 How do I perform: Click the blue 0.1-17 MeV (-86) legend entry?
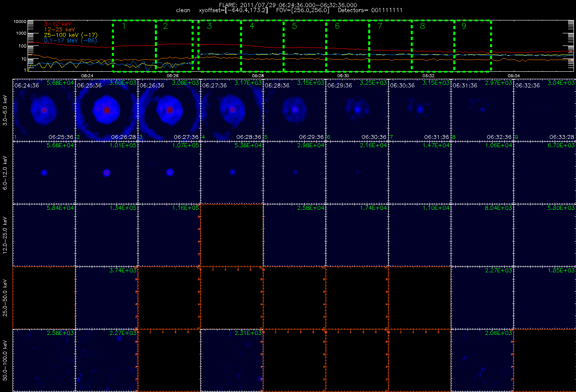point(71,40)
